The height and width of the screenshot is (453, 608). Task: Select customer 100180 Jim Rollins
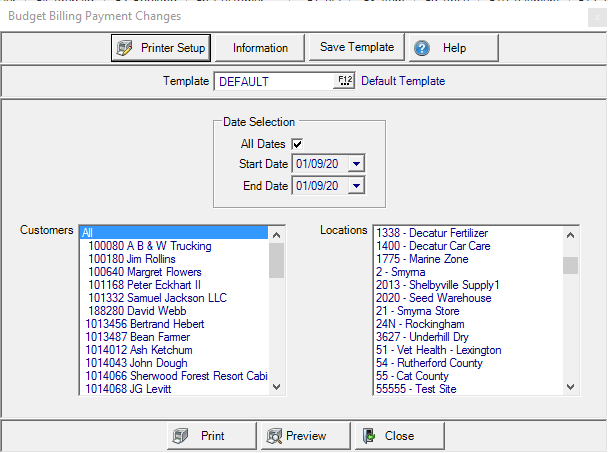tap(132, 259)
